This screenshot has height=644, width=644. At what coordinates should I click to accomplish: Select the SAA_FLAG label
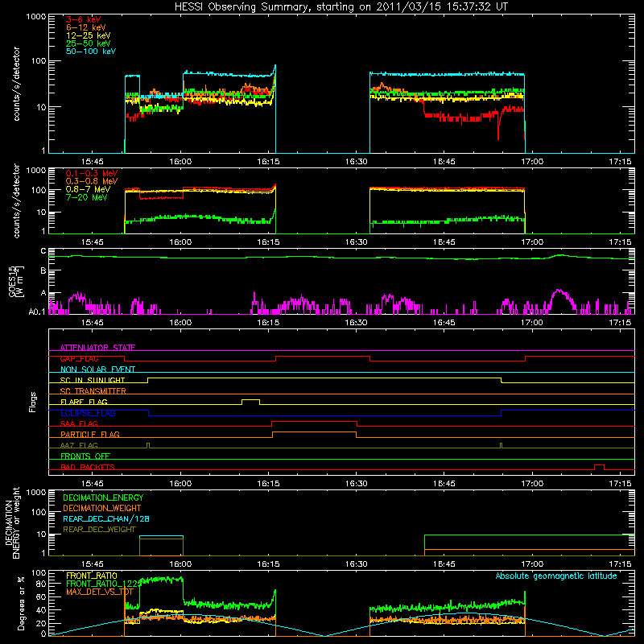coord(79,423)
